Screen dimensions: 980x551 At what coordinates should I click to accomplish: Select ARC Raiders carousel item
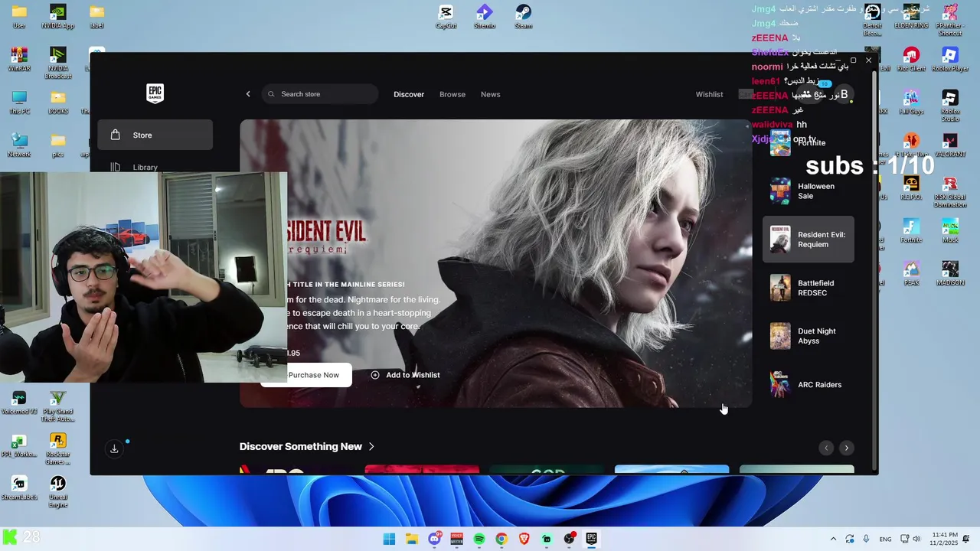pyautogui.click(x=808, y=384)
